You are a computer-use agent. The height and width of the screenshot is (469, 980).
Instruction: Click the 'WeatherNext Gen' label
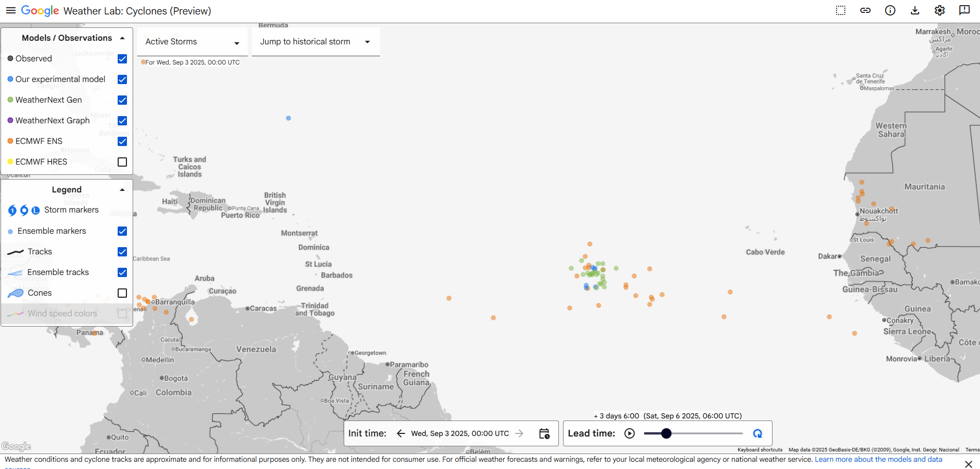click(49, 100)
